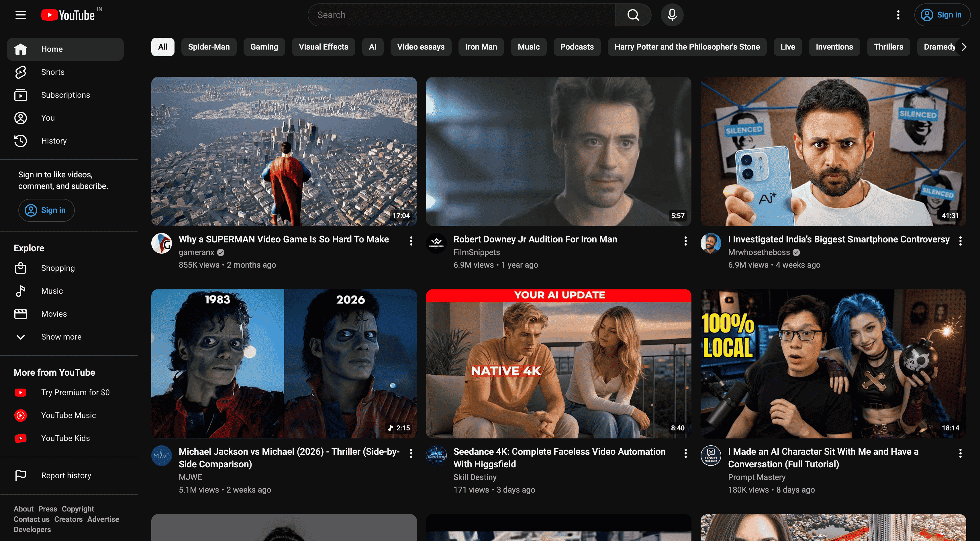Play the 1983 vs 2026 Thriller thumbnail
This screenshot has width=980, height=541.
pyautogui.click(x=284, y=364)
